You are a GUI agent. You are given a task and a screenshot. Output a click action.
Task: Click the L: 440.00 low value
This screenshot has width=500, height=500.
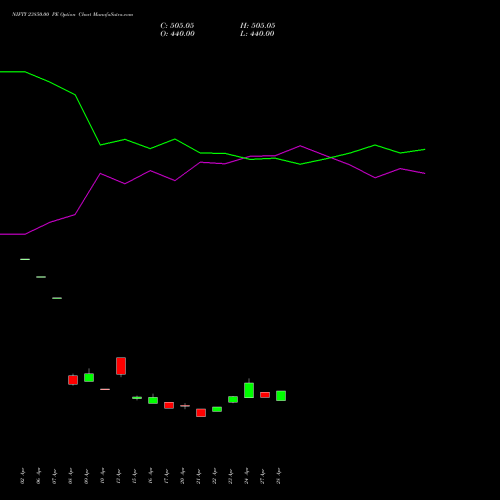coord(257,34)
